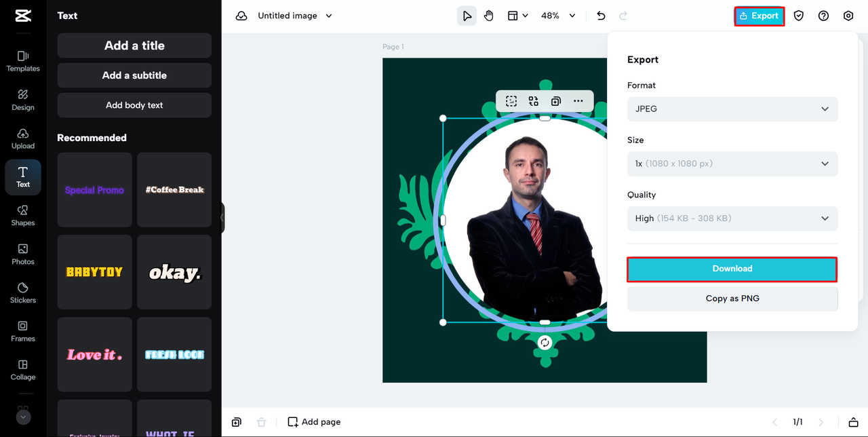Viewport: 868px width, 437px height.
Task: Click Copy as PNG button
Action: [x=732, y=299]
